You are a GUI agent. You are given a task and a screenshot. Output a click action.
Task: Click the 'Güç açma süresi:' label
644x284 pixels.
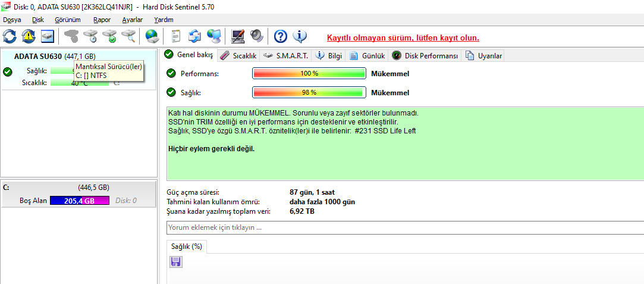[193, 192]
